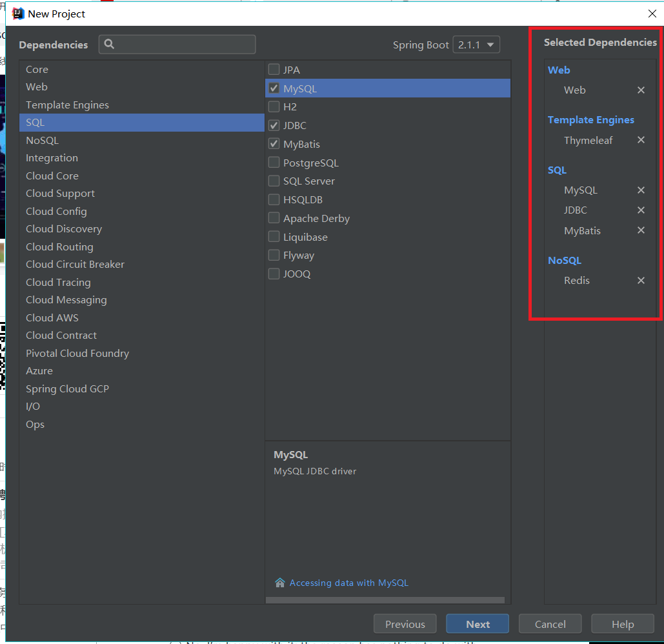Open the I/O category
Image resolution: width=664 pixels, height=644 pixels.
click(x=142, y=407)
